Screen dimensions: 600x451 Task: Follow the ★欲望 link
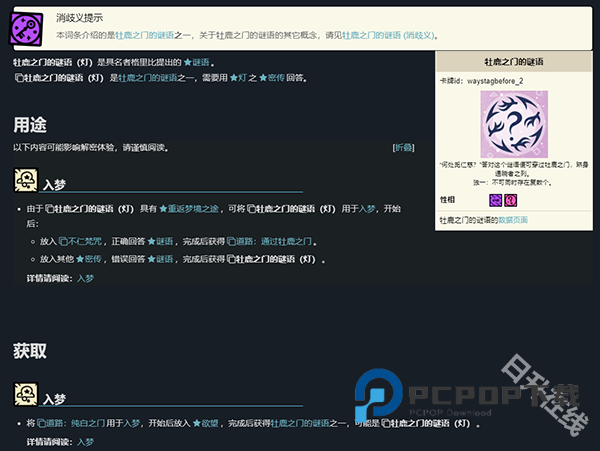coord(206,423)
